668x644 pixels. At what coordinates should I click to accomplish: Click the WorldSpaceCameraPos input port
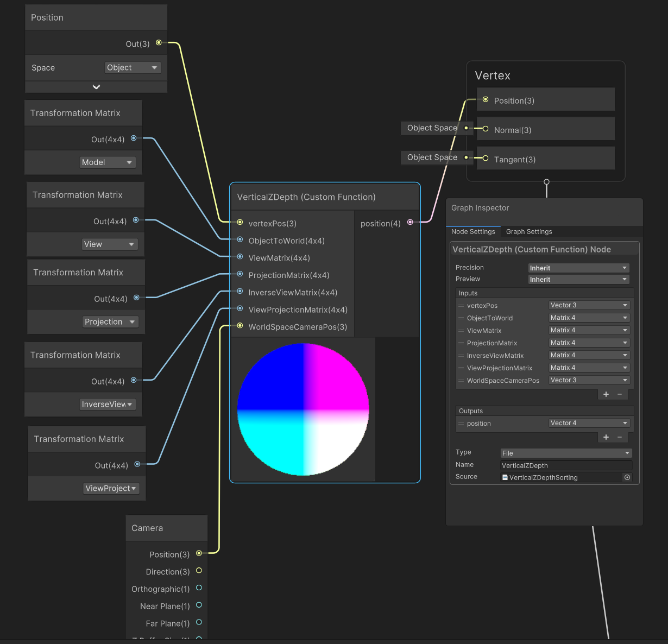[240, 326]
